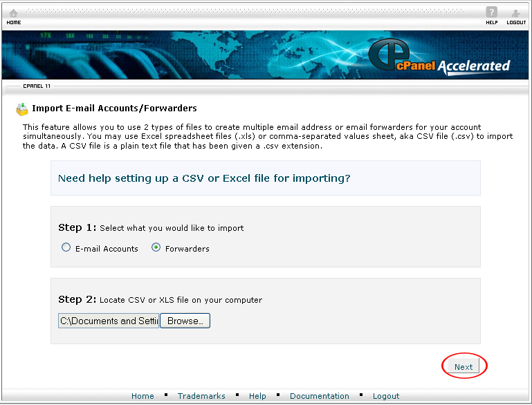Click the Logout person icon

click(x=515, y=13)
